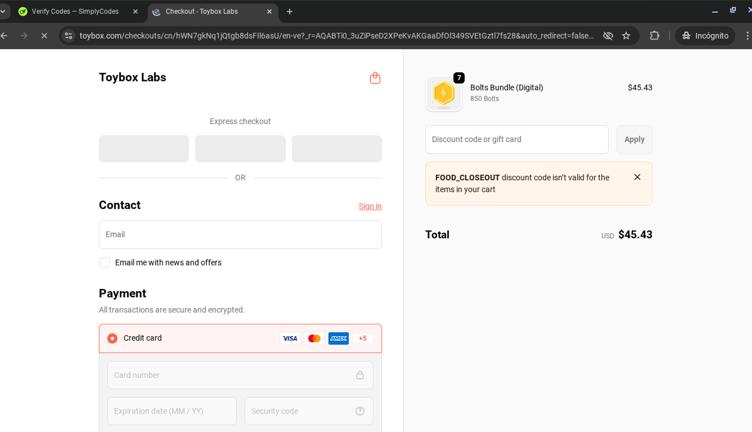Close the Verify Codes SimplyCodes tab
The image size is (752, 432).
(x=135, y=12)
